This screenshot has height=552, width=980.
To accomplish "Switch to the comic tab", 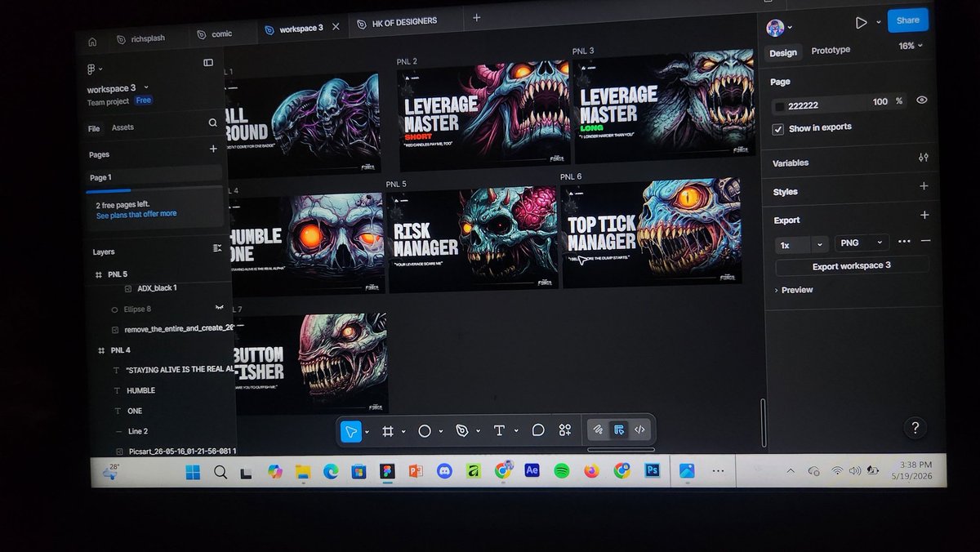I will 215,33.
